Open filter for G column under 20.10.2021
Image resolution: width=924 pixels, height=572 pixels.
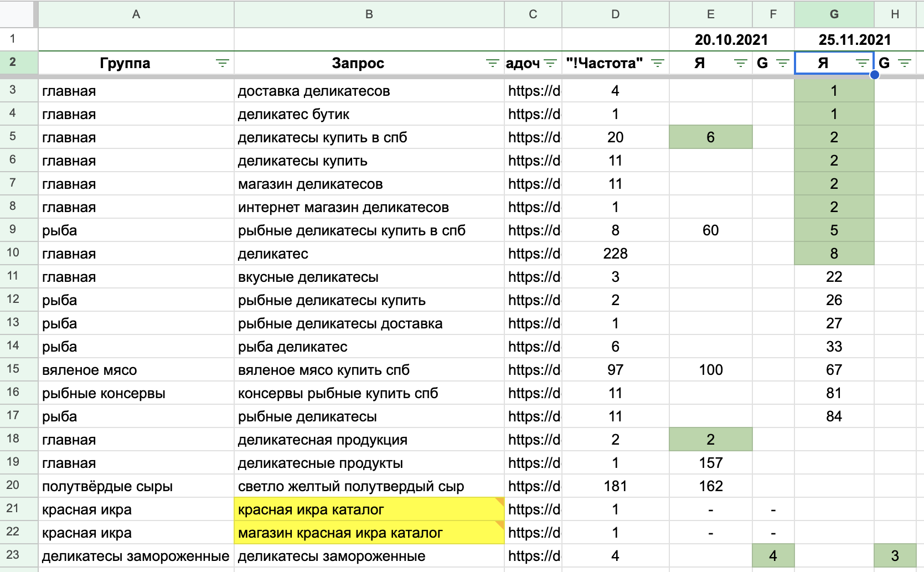pyautogui.click(x=783, y=63)
